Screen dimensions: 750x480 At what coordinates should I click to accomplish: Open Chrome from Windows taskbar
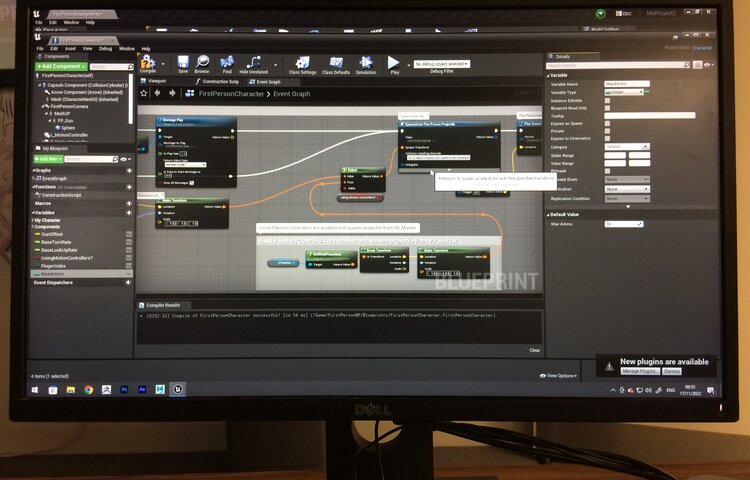tap(88, 390)
